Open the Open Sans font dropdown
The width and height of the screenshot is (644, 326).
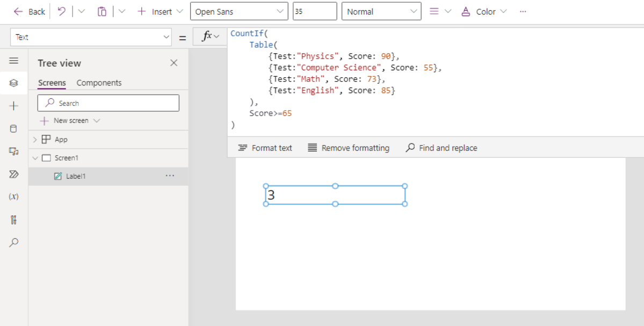238,11
